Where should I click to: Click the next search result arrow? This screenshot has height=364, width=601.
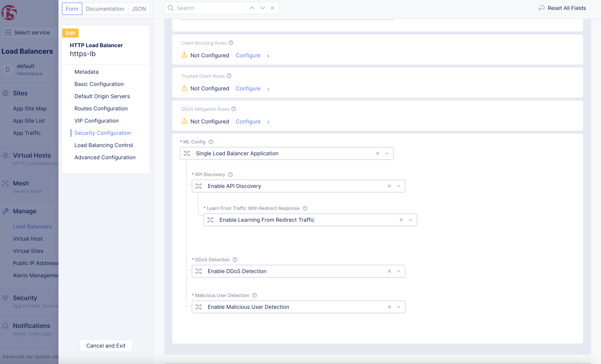click(263, 8)
